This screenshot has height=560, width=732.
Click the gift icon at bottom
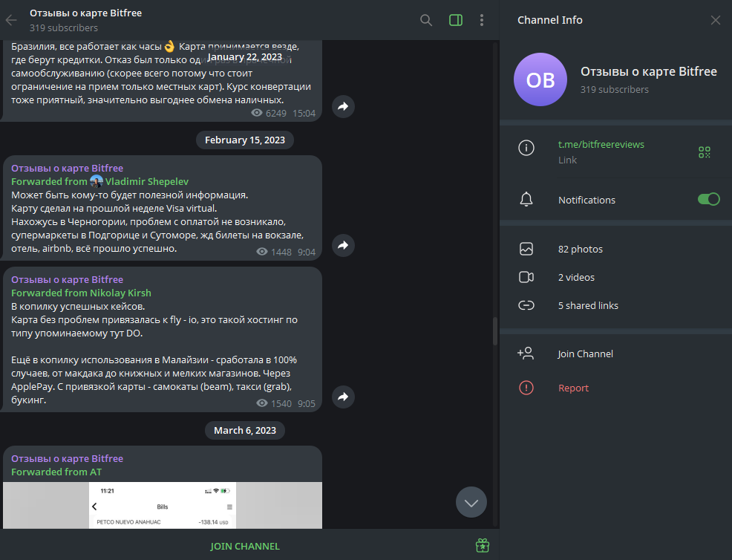click(483, 546)
